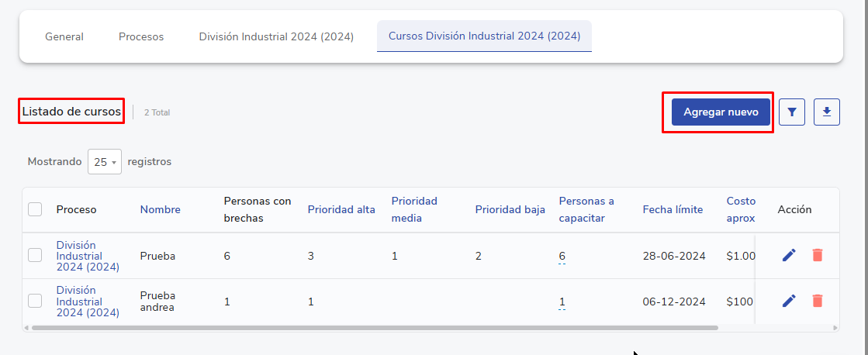Switch to the General tab
This screenshot has width=868, height=355.
coord(64,36)
